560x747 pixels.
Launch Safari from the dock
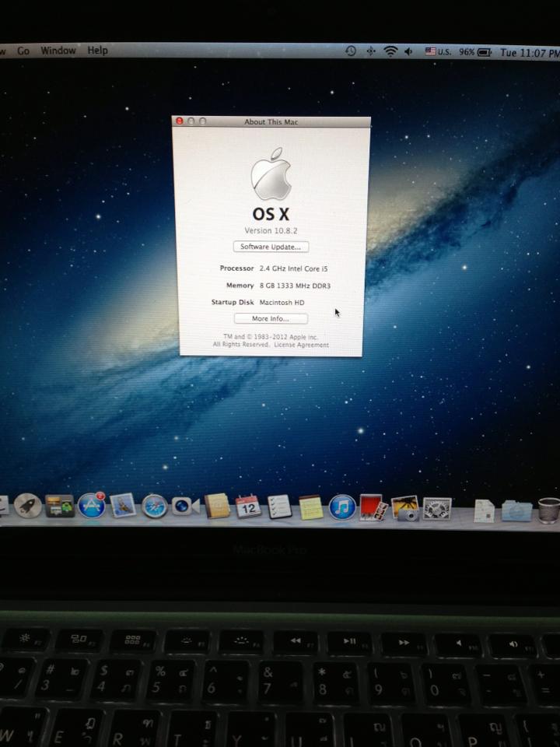154,507
